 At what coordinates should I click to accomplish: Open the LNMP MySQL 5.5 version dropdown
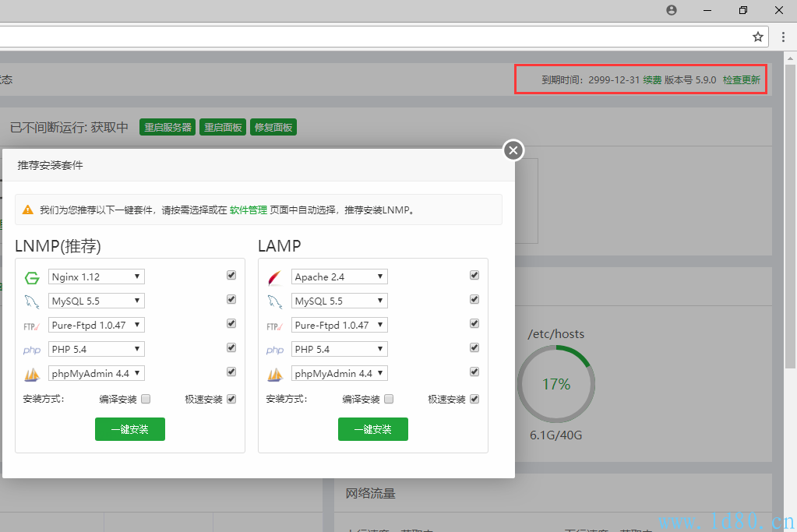[x=97, y=301]
